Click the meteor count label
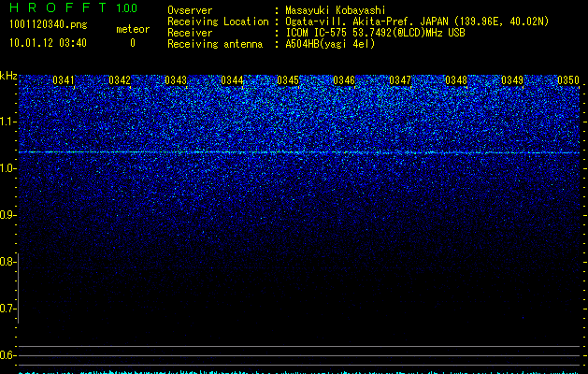Viewport: 588px width, 374px height. [x=133, y=29]
